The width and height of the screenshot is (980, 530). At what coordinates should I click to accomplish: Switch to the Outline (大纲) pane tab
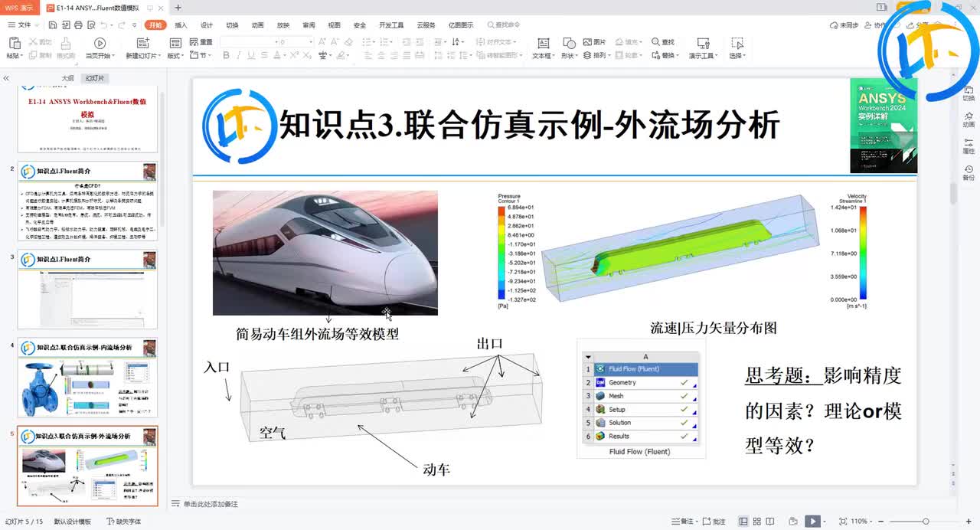tap(68, 78)
